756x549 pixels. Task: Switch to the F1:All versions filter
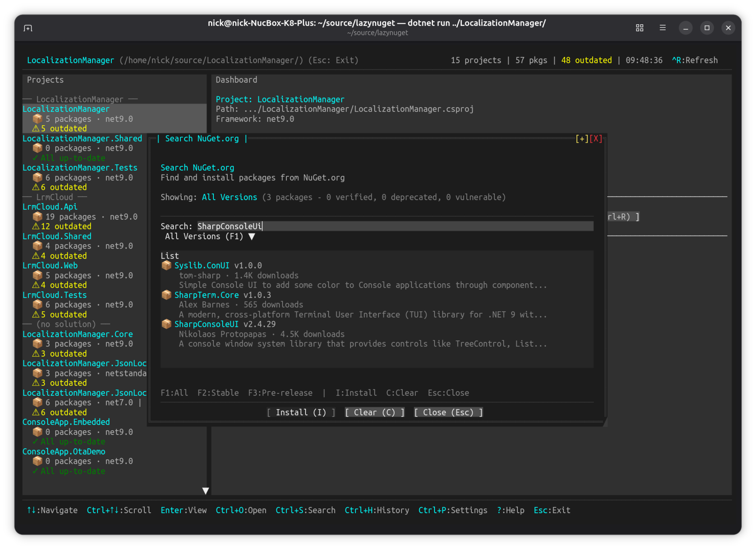[174, 392]
